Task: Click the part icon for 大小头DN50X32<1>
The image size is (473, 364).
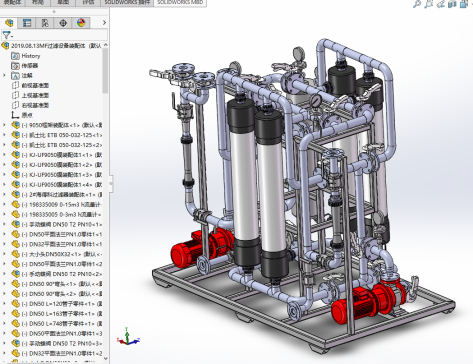Action: [x=15, y=254]
